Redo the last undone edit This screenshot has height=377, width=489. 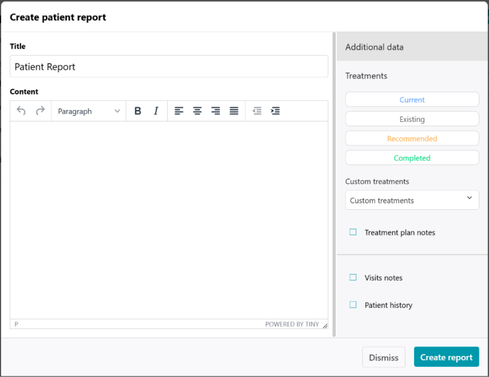click(x=40, y=111)
